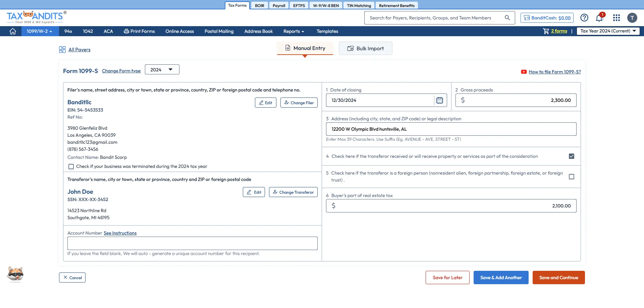Switch to the Retirement Benefits tab
This screenshot has height=308, width=644.
point(397,6)
